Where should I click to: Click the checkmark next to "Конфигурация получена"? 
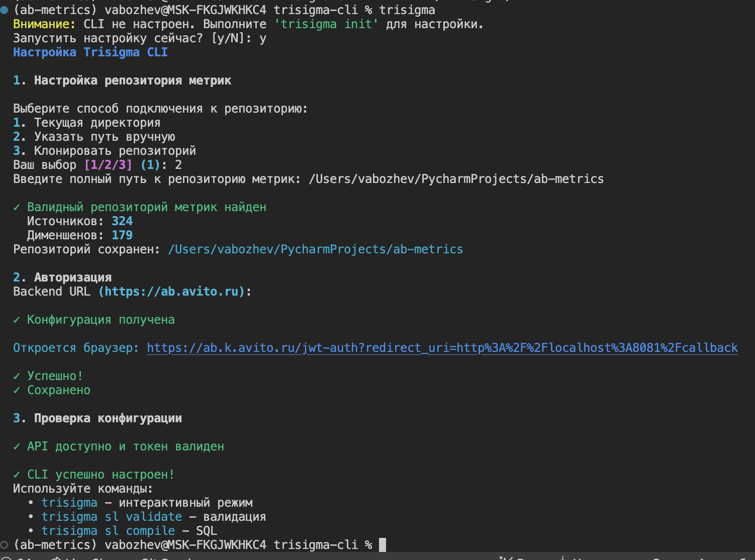(x=16, y=319)
